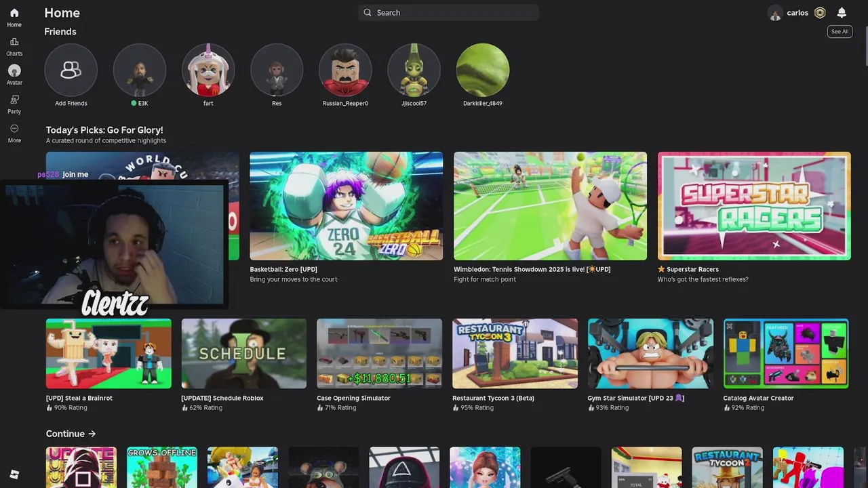Click the [UPD] Steal a Brainrot title
The width and height of the screenshot is (868, 488).
[x=79, y=398]
